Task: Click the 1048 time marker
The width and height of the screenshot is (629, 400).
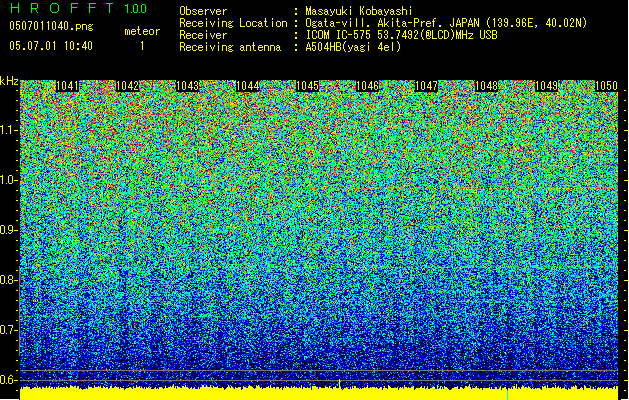Action: tap(486, 86)
